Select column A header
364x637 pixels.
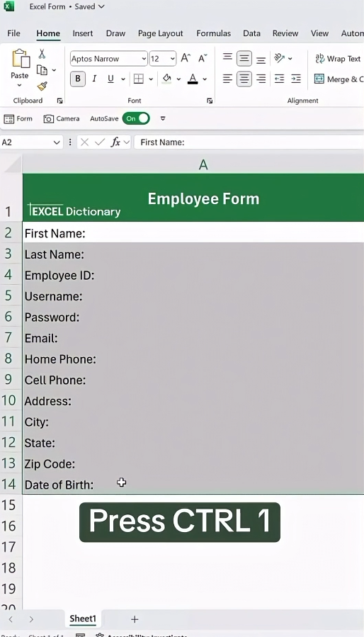coord(193,164)
